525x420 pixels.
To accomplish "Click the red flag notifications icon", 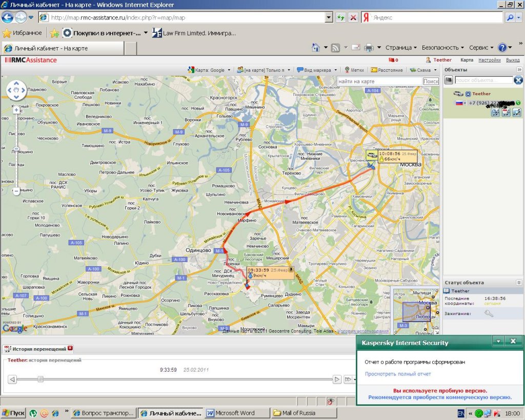I will pos(391,60).
